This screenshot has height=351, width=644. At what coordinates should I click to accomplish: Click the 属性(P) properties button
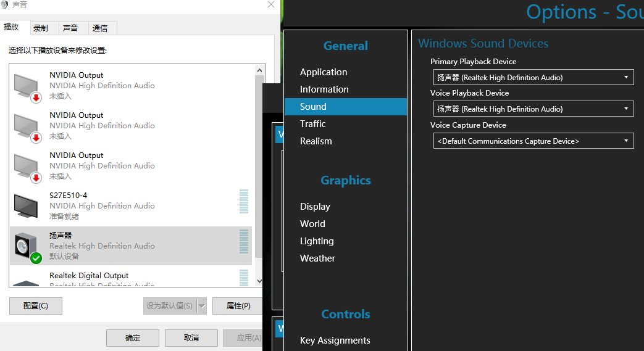coord(238,306)
